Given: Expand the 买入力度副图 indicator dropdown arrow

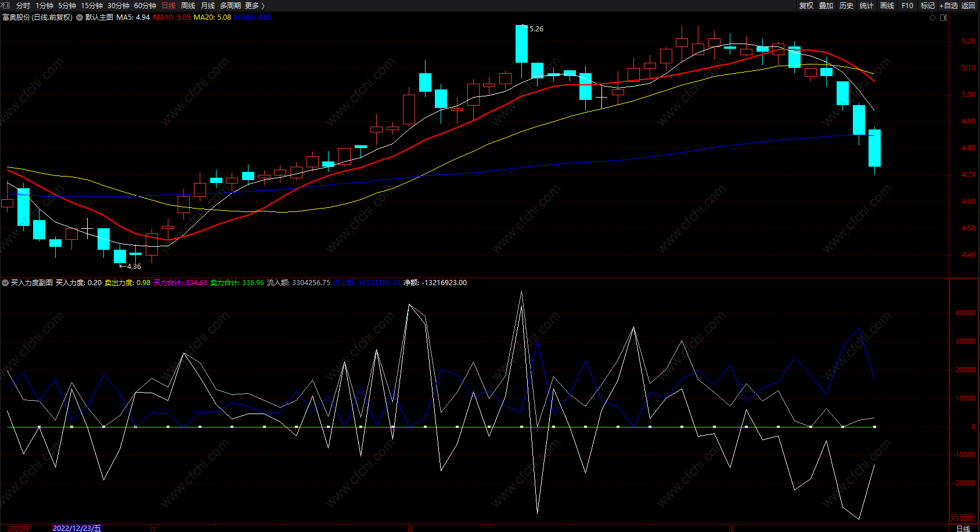Looking at the screenshot, I should tap(5, 283).
